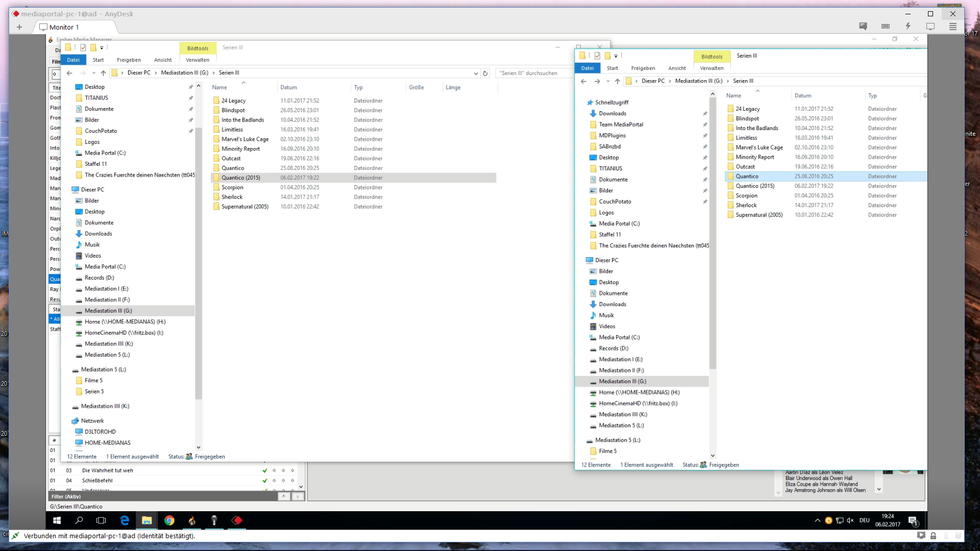This screenshot has height=551, width=980.
Task: Click volume muted icon in system tray
Action: tap(850, 520)
